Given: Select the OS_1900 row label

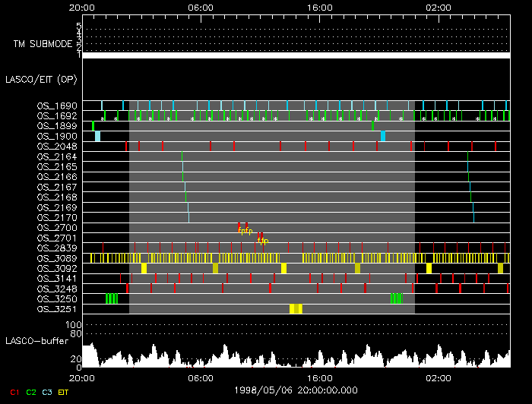Looking at the screenshot, I should click(57, 136).
